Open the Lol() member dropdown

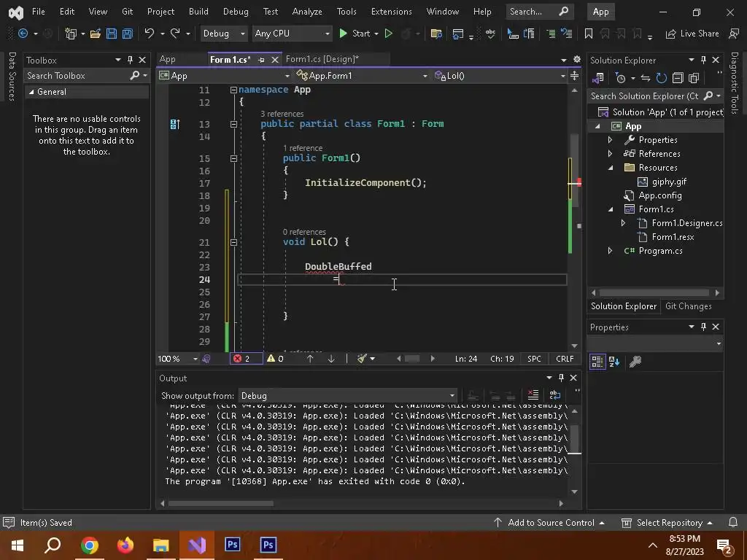tap(499, 76)
